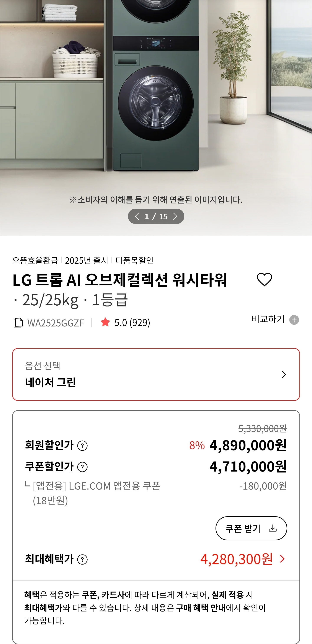Image resolution: width=312 pixels, height=644 pixels.
Task: Open reviews via 5.0 (929) rating
Action: coord(132,323)
